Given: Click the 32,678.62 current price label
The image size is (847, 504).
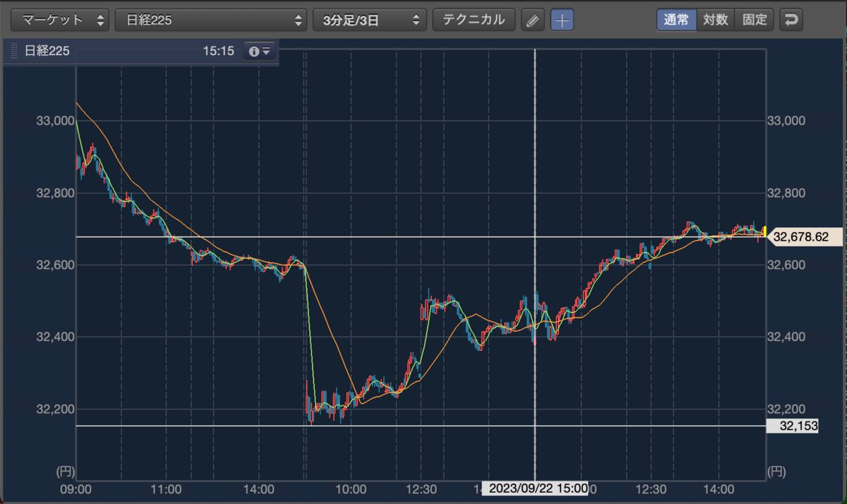Looking at the screenshot, I should click(x=805, y=237).
